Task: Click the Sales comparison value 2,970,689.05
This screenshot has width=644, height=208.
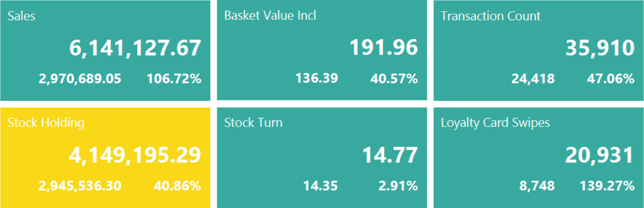Action: coord(80,79)
